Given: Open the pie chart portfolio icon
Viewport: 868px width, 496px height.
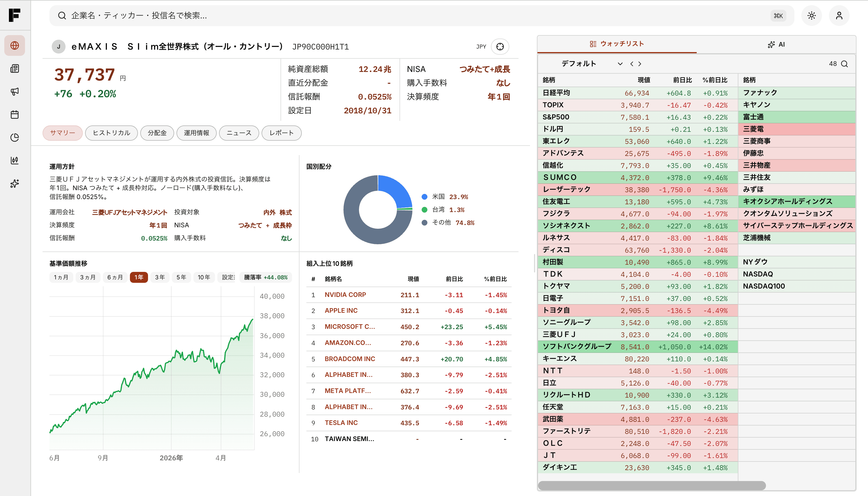Looking at the screenshot, I should tap(15, 137).
